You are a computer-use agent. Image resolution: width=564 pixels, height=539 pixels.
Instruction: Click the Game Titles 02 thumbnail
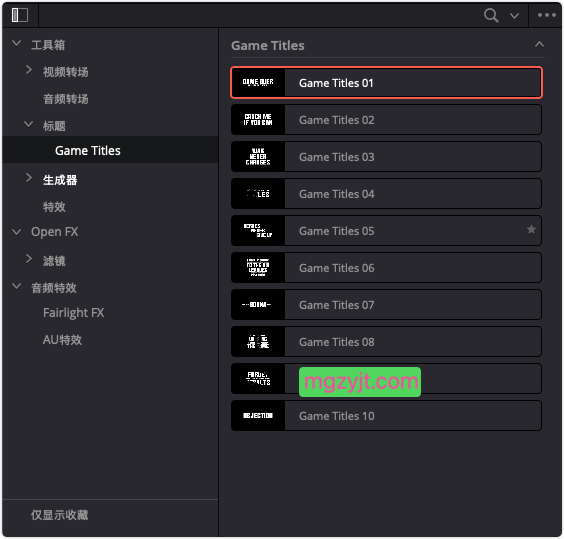pyautogui.click(x=258, y=120)
